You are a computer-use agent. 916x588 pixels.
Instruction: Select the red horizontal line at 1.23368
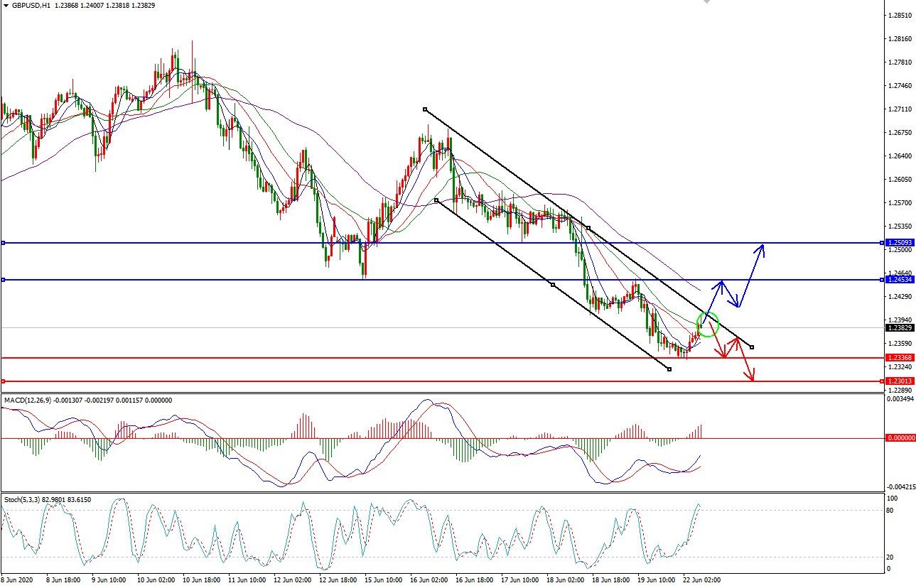click(442, 358)
